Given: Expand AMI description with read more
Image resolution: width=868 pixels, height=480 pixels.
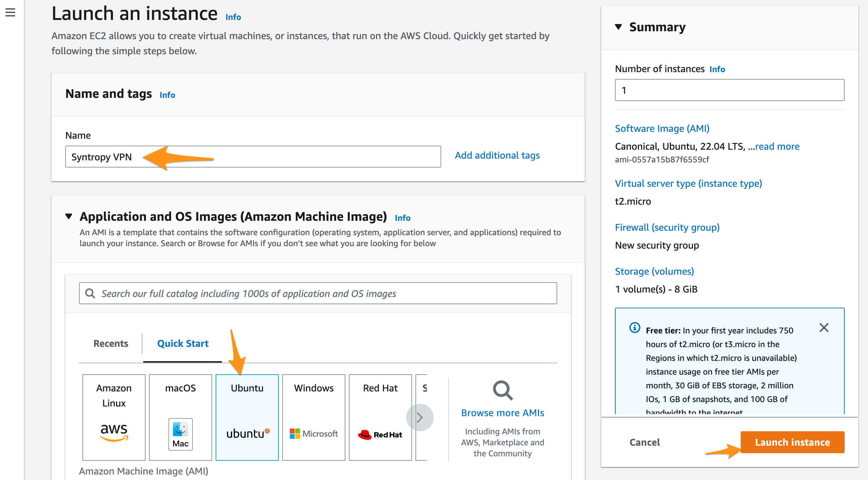Looking at the screenshot, I should (x=777, y=147).
